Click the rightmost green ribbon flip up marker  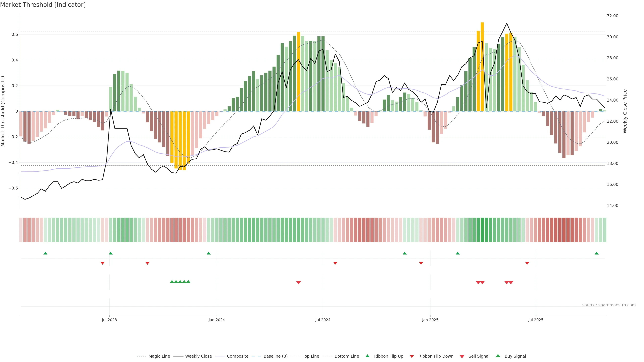point(597,253)
